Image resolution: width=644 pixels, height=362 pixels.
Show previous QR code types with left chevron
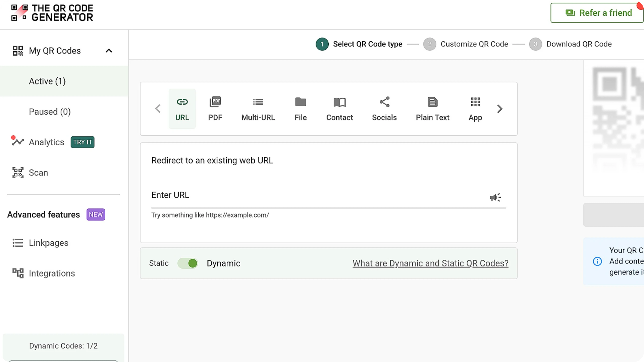158,109
